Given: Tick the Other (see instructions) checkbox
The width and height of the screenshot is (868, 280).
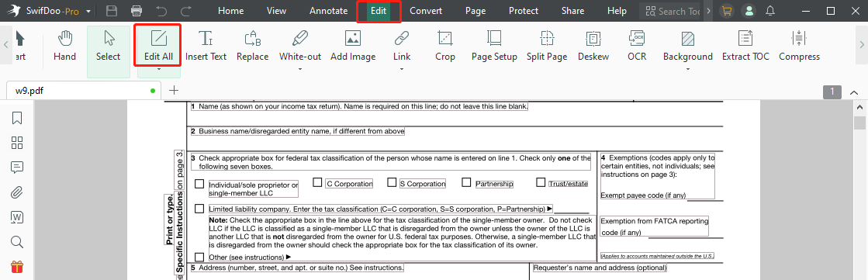Looking at the screenshot, I should click(199, 257).
